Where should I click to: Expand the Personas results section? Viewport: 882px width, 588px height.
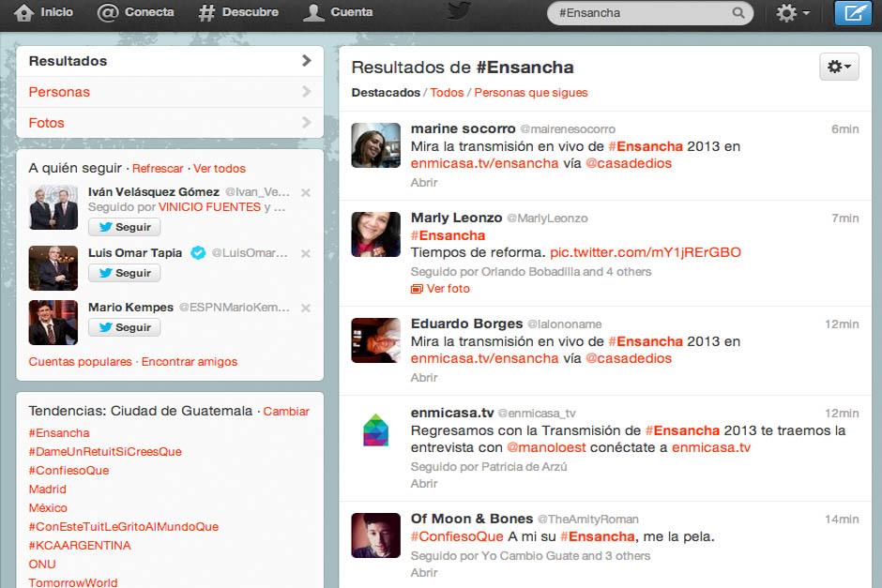pyautogui.click(x=170, y=92)
